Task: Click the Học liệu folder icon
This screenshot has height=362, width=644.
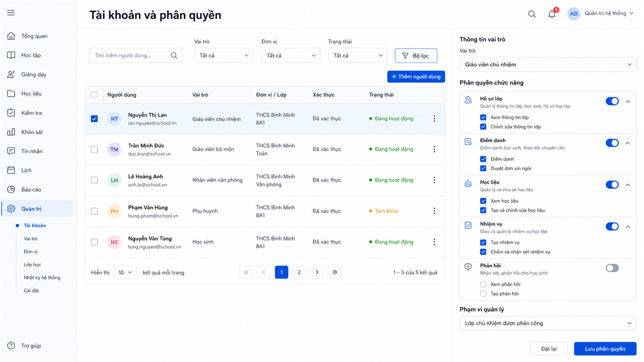Action: (x=11, y=93)
